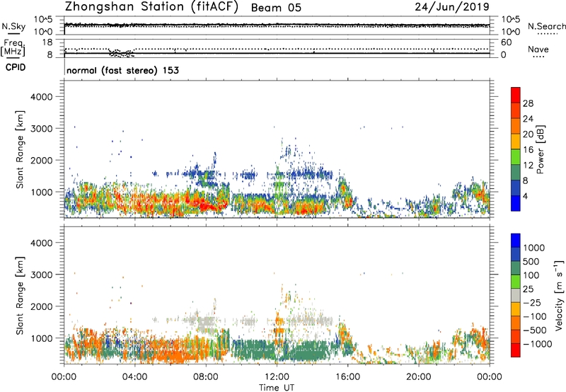The width and height of the screenshot is (566, 392).
Task: Click the 500 label on velocity colorbar
Action: point(532,261)
